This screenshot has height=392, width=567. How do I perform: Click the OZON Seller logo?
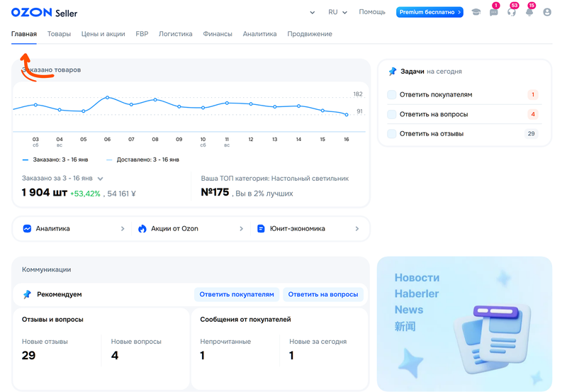click(45, 13)
